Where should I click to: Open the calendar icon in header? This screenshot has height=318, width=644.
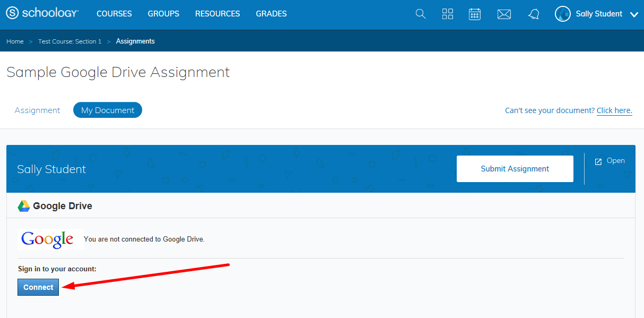tap(475, 14)
